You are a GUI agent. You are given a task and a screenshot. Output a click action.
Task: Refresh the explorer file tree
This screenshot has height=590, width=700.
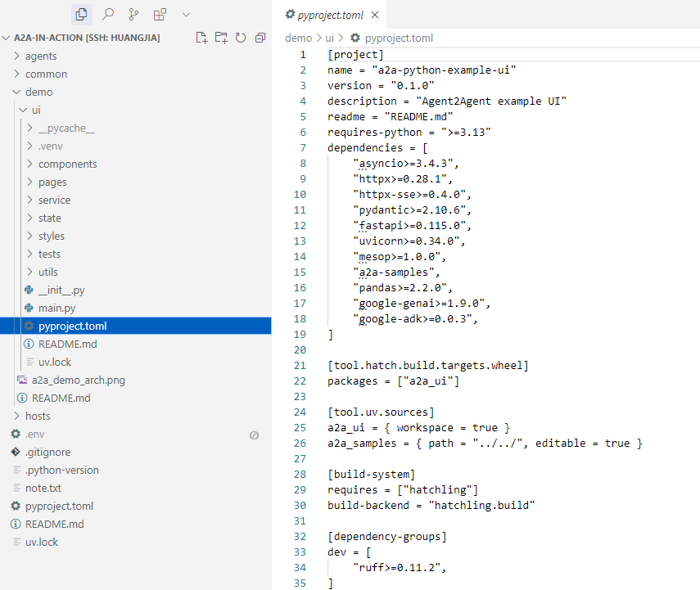241,38
